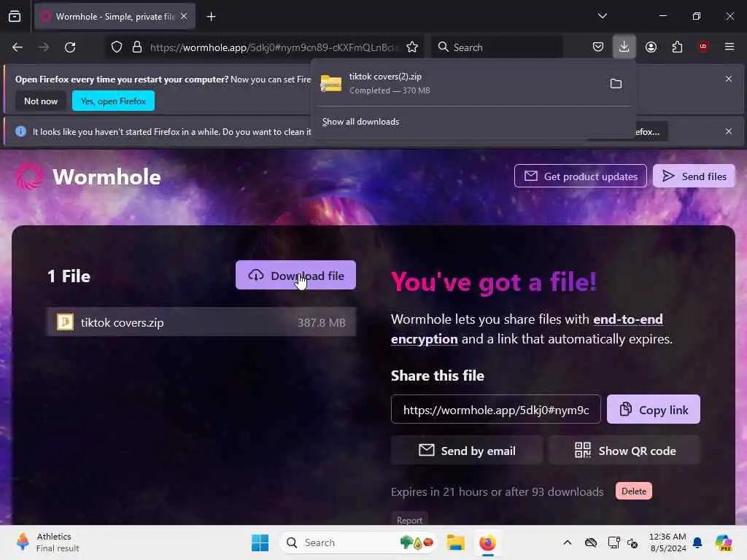Bookmark this page with the star icon
Viewport: 747px width, 560px height.
pyautogui.click(x=412, y=47)
